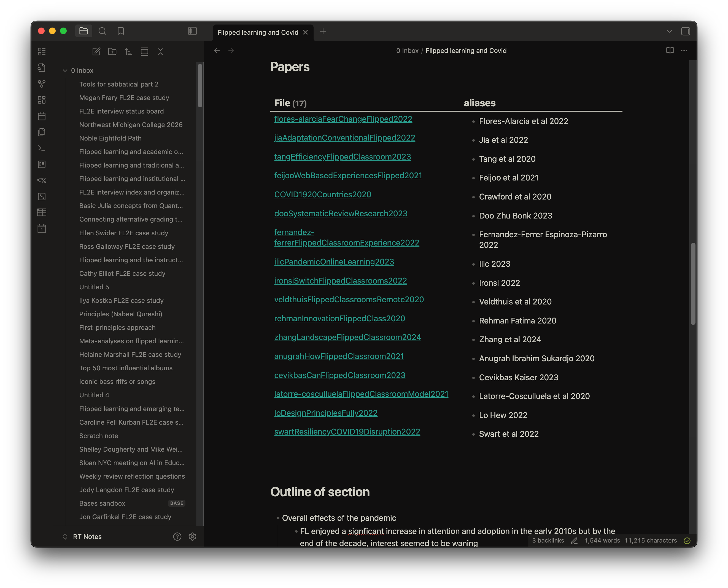Open a new tab
The width and height of the screenshot is (728, 588).
(323, 31)
